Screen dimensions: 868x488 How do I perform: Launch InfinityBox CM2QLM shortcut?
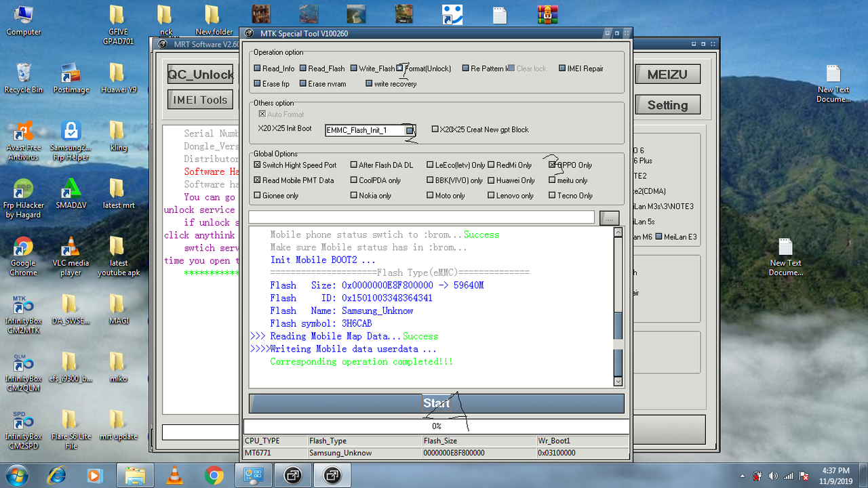coord(24,371)
